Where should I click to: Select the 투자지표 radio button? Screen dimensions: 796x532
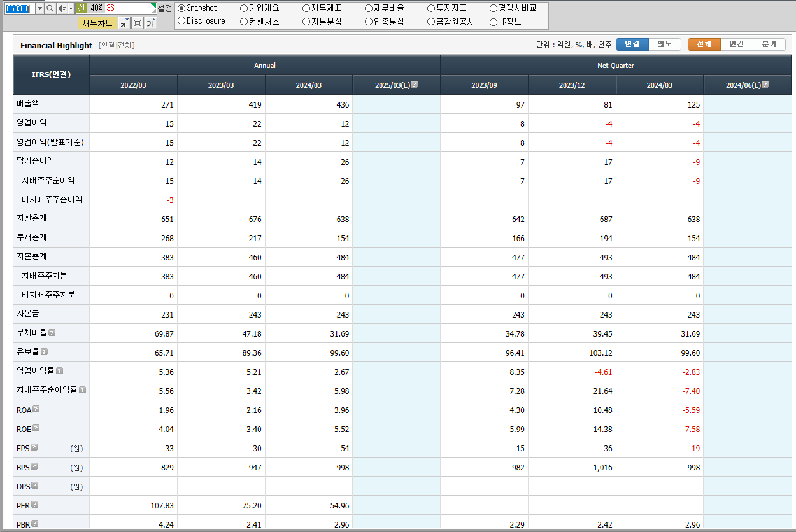pos(431,8)
